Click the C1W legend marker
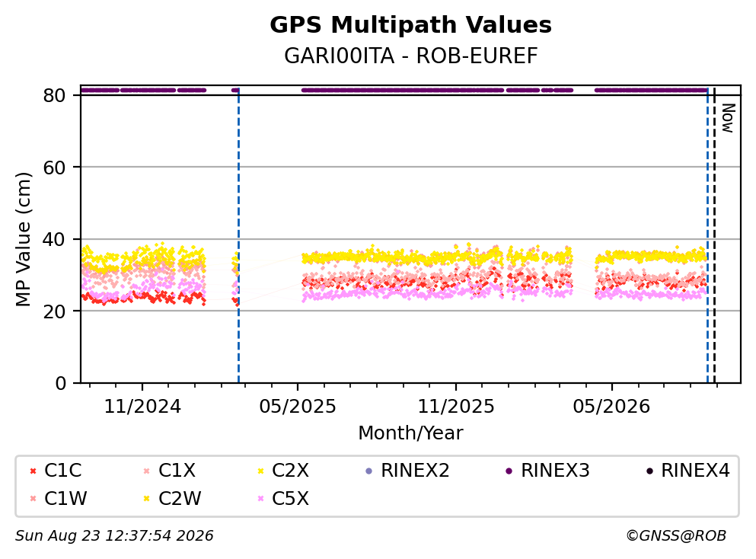756x559 pixels. click(x=33, y=499)
